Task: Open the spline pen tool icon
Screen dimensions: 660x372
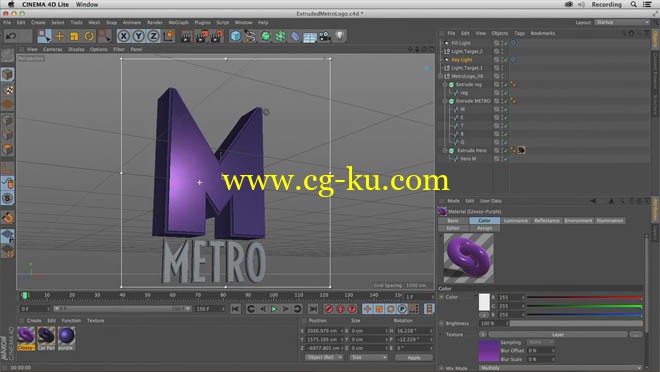Action: 250,36
